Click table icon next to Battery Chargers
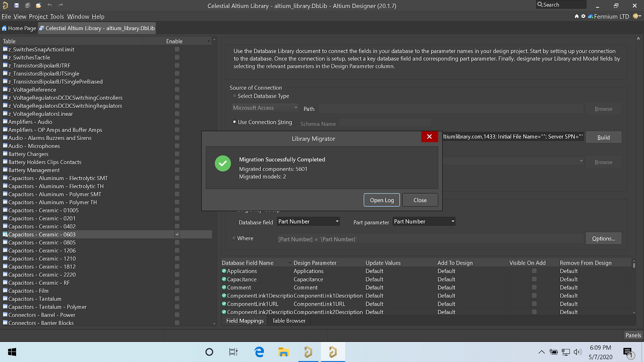644x362 pixels. (x=5, y=154)
